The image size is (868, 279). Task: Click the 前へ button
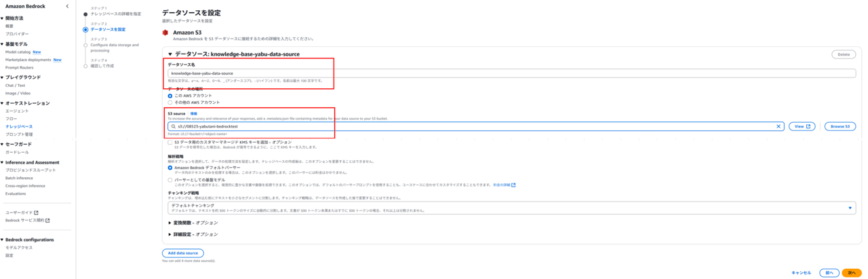click(x=828, y=272)
